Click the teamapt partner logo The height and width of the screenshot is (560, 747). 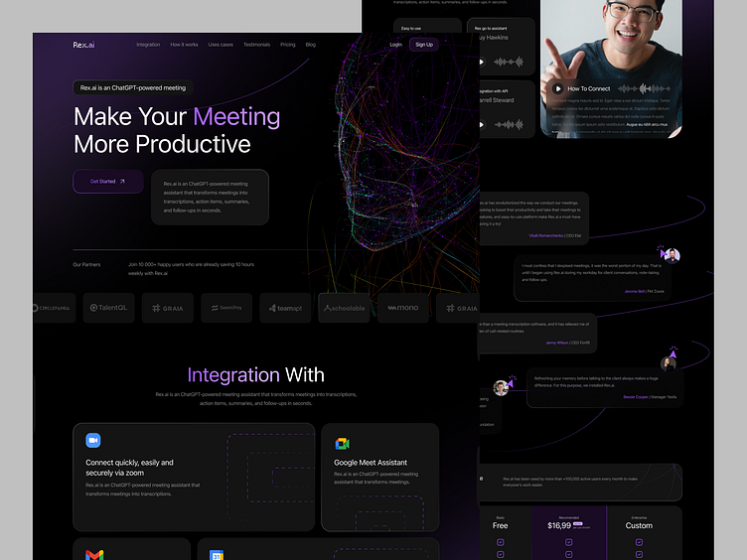[x=285, y=308]
